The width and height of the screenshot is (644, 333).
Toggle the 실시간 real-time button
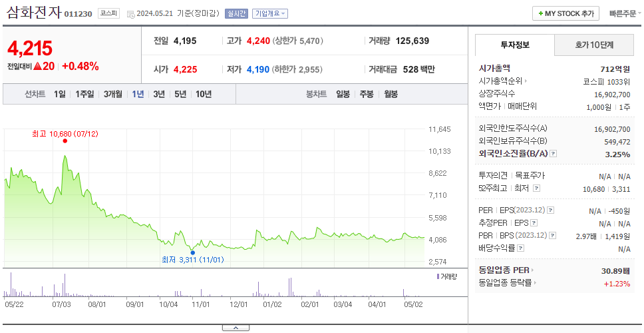(236, 13)
